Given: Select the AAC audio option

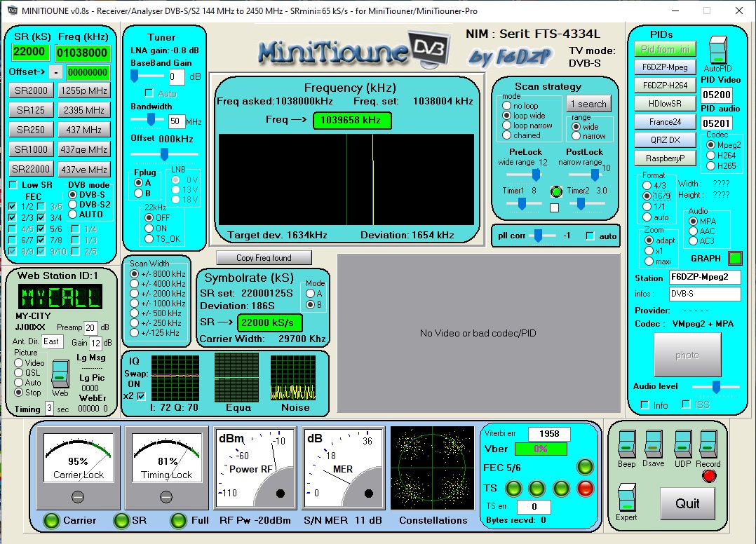Looking at the screenshot, I should tap(694, 231).
